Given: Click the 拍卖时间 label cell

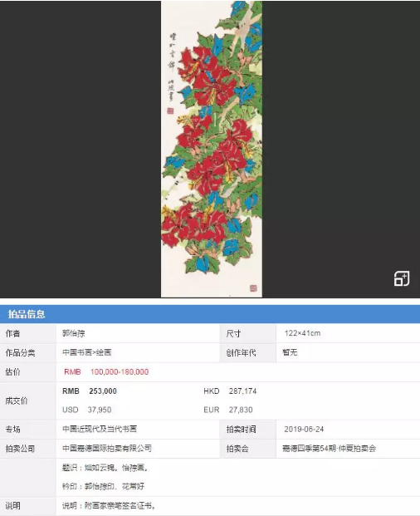Looking at the screenshot, I should pyautogui.click(x=248, y=429).
